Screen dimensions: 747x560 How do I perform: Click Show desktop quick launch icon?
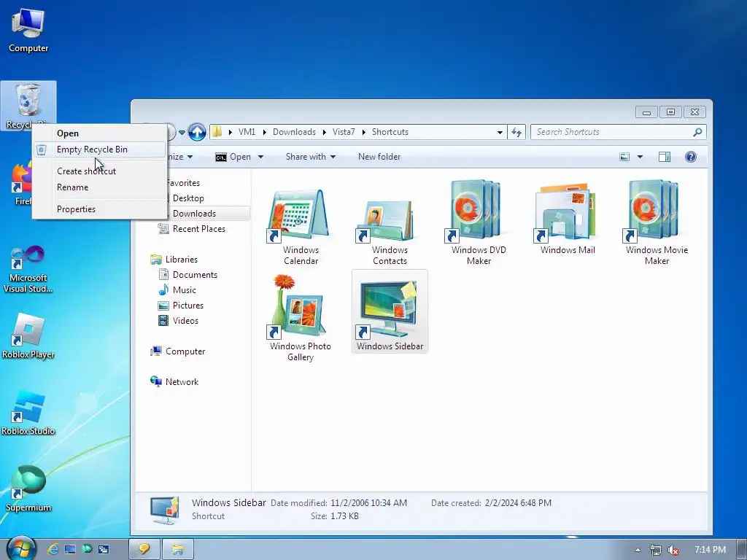coord(70,550)
